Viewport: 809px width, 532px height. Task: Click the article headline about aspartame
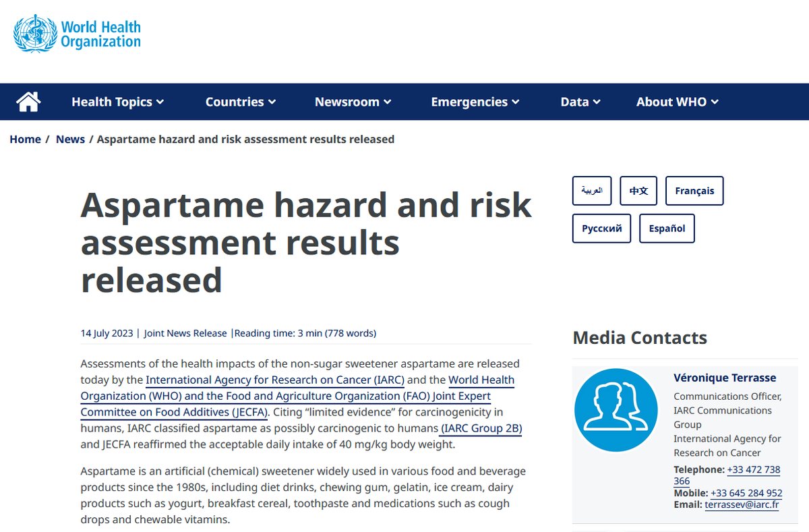coord(306,243)
